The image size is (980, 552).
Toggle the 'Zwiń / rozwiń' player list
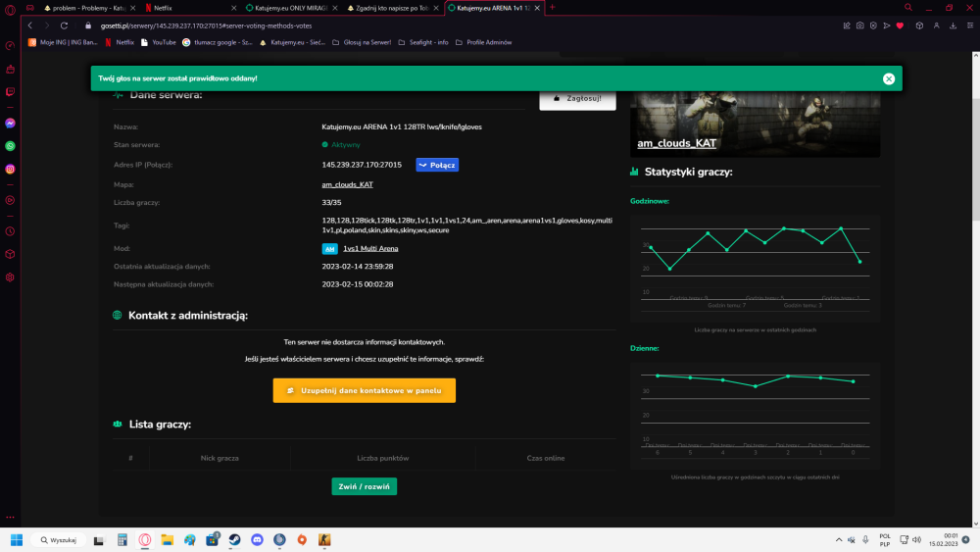point(364,486)
